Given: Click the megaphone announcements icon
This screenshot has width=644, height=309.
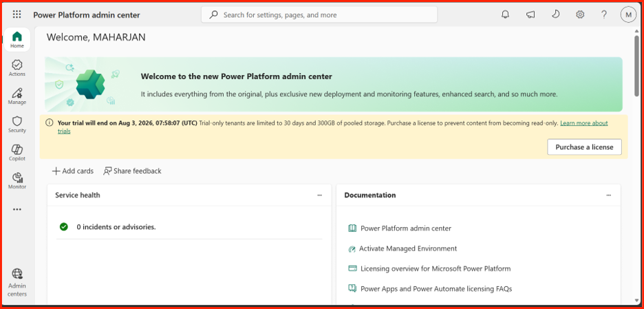Looking at the screenshot, I should (530, 14).
